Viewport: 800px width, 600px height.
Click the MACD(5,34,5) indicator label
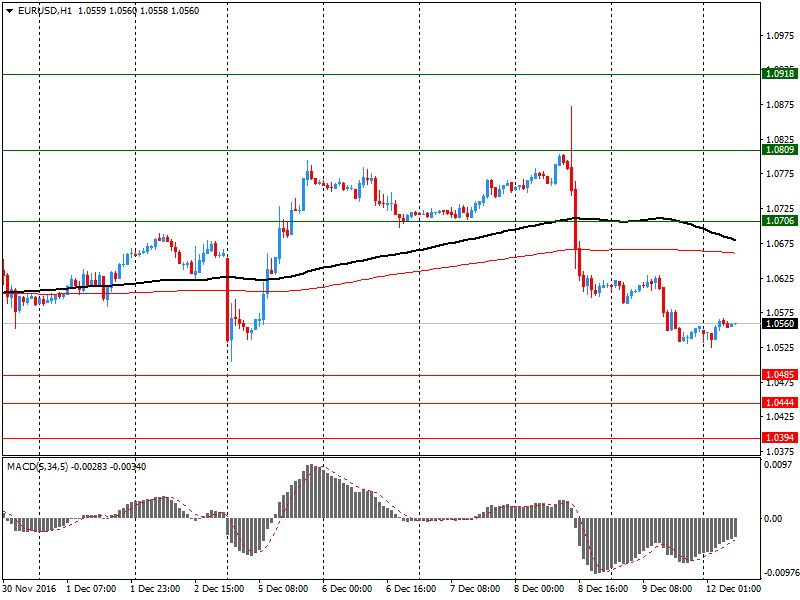(x=37, y=466)
